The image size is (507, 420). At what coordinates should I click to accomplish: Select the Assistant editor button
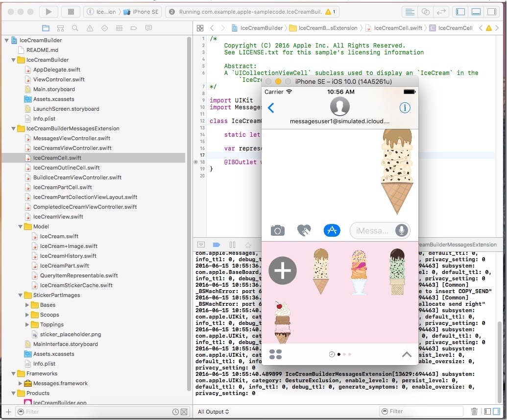(426, 12)
